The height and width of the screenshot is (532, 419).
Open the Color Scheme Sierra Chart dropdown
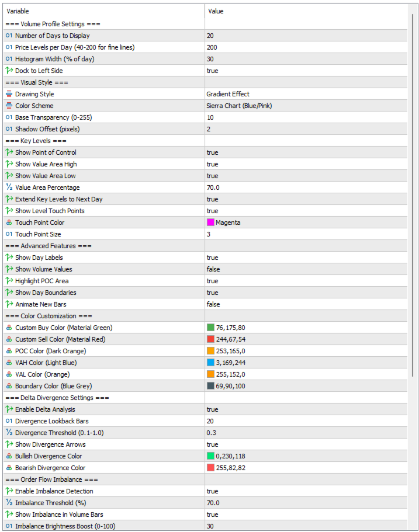tap(239, 106)
